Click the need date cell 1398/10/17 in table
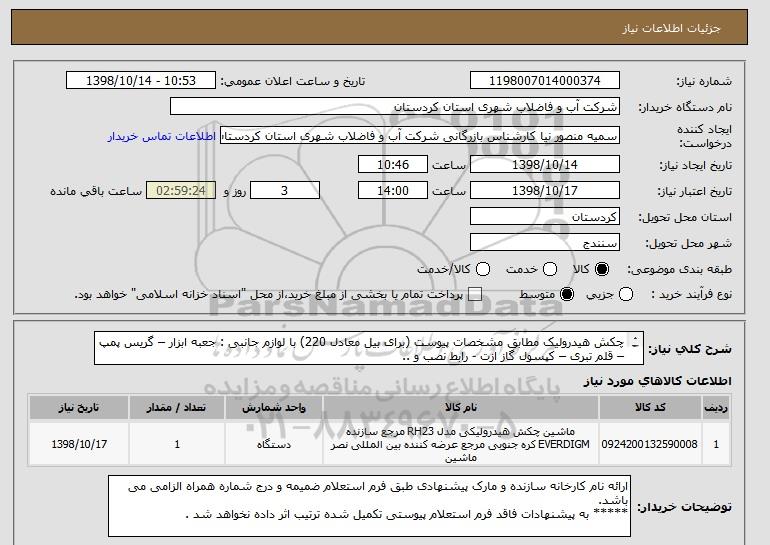 click(79, 444)
